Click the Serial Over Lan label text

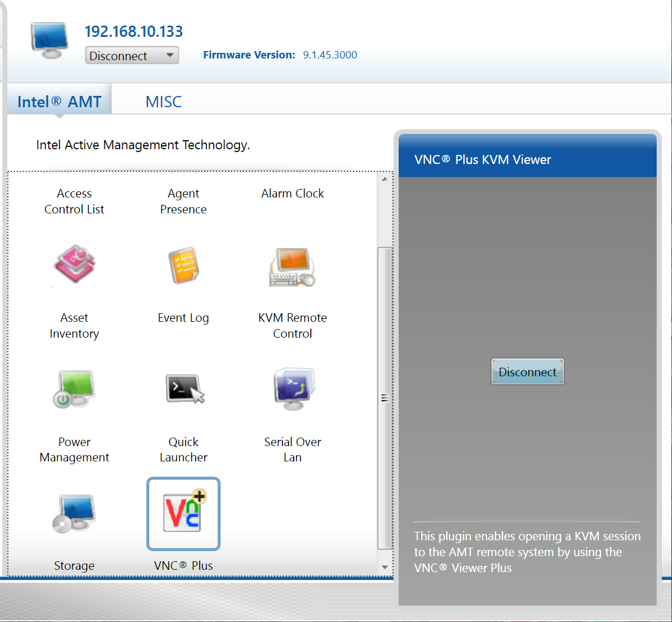pos(293,449)
